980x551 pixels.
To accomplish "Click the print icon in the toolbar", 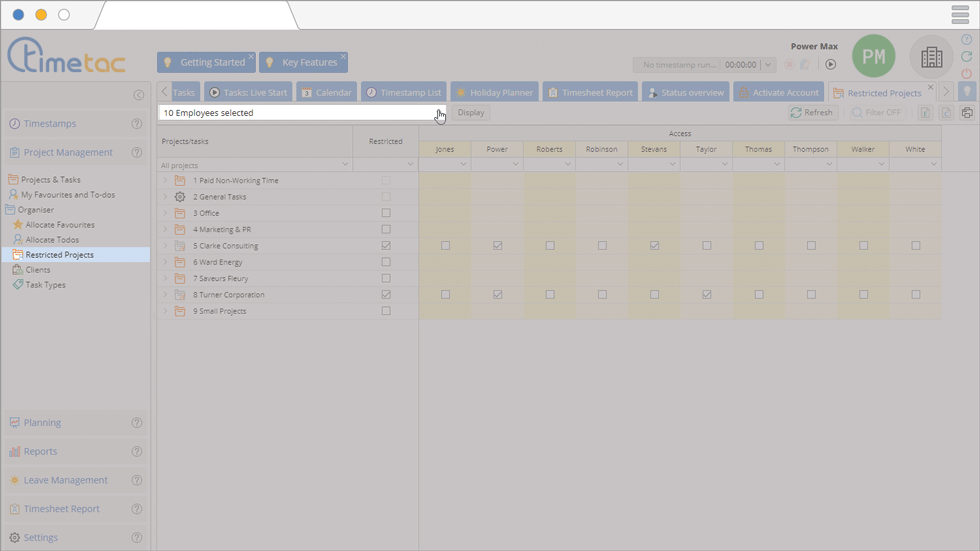I will pyautogui.click(x=967, y=113).
